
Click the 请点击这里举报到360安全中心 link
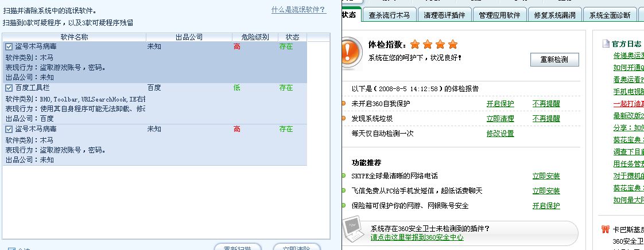[x=417, y=237]
